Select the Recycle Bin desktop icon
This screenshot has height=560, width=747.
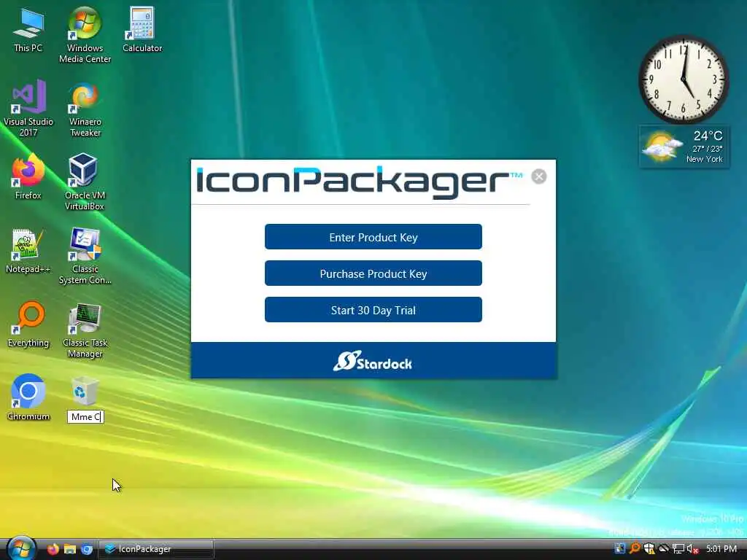click(85, 392)
